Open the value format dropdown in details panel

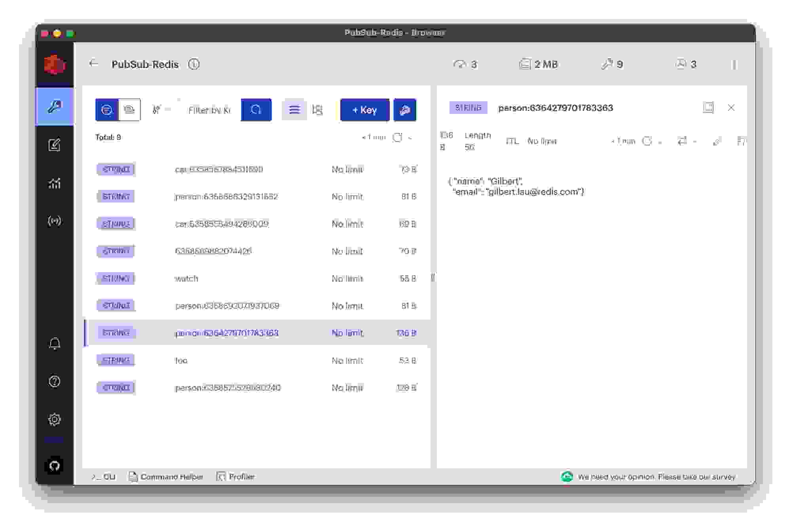[x=685, y=141]
